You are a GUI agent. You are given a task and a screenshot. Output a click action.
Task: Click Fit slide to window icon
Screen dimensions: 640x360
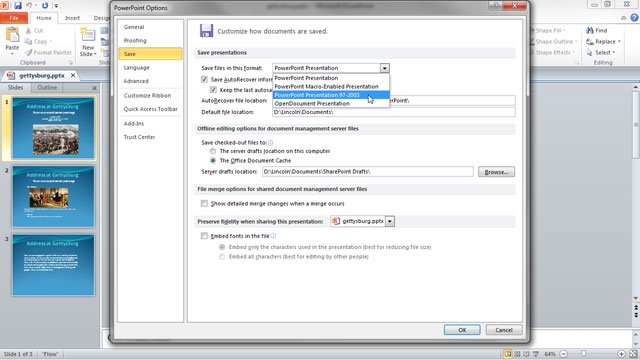click(x=633, y=354)
